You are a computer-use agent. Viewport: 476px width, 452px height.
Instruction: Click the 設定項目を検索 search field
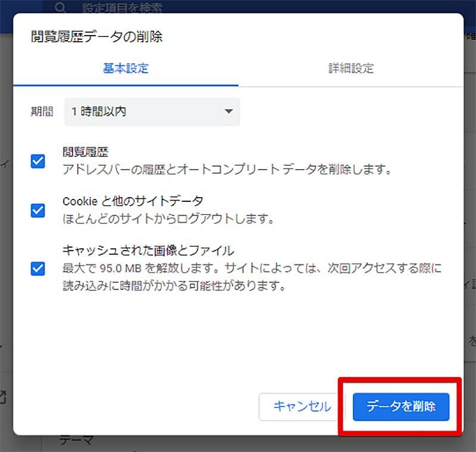(122, 7)
